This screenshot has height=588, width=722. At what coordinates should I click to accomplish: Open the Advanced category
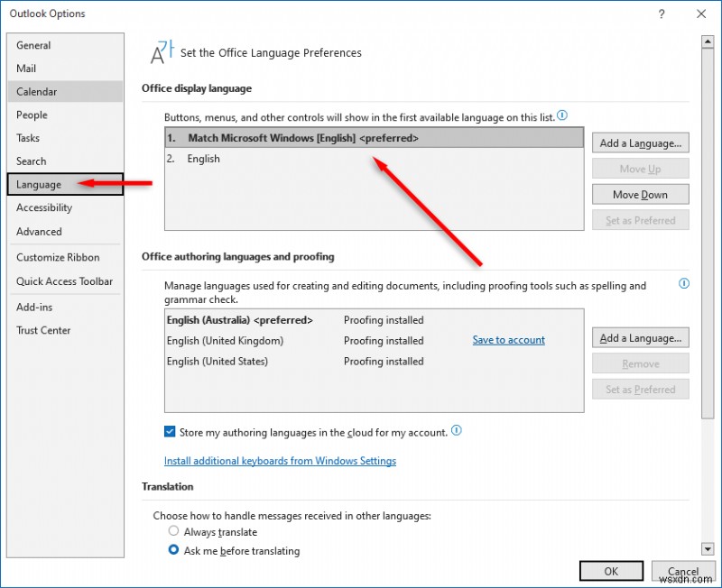pos(65,232)
